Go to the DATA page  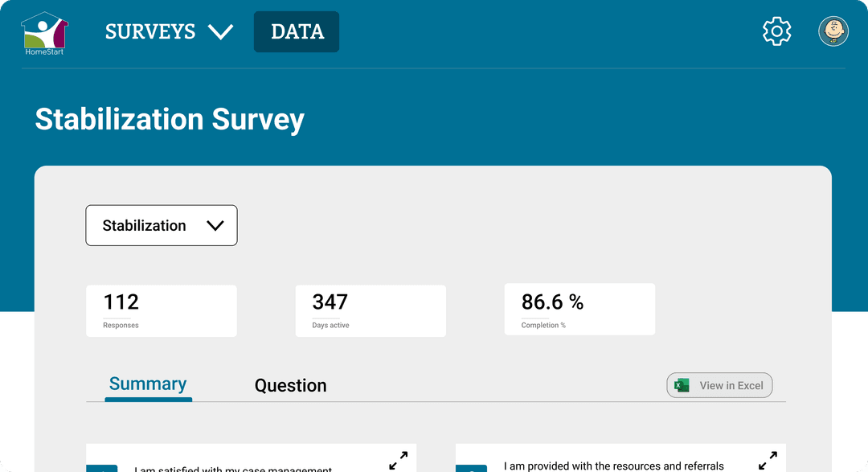pos(297,32)
